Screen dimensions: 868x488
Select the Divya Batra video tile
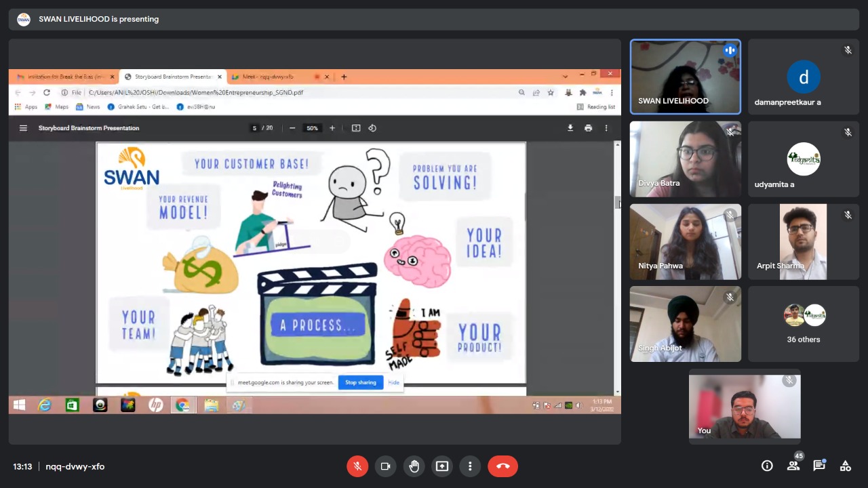click(685, 159)
